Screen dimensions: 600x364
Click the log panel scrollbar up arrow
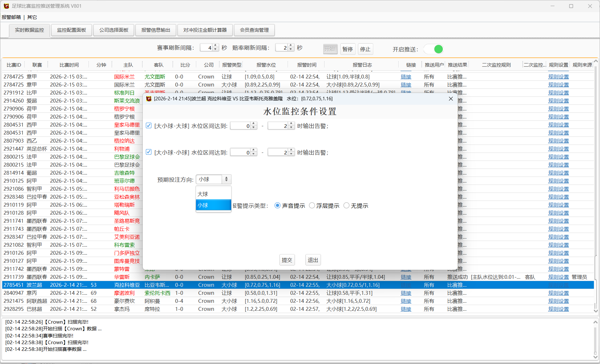(x=596, y=322)
